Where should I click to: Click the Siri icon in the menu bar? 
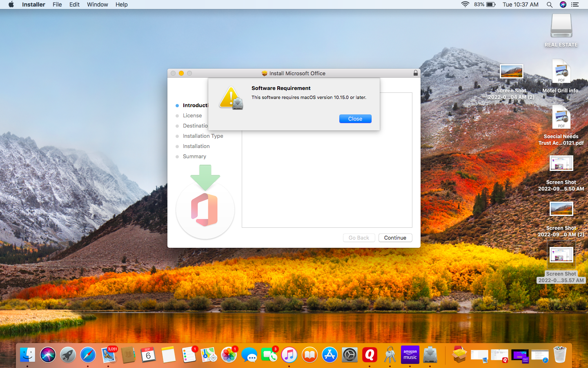coord(563,4)
